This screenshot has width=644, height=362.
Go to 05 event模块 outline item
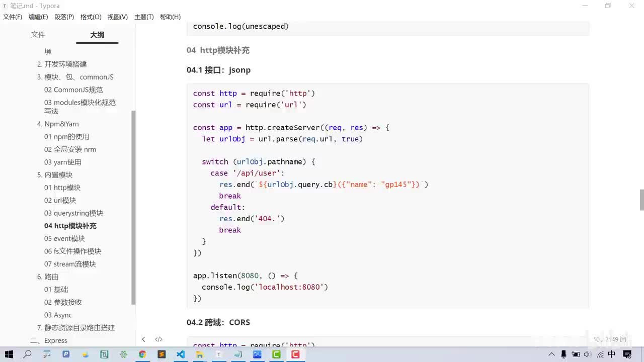click(64, 239)
